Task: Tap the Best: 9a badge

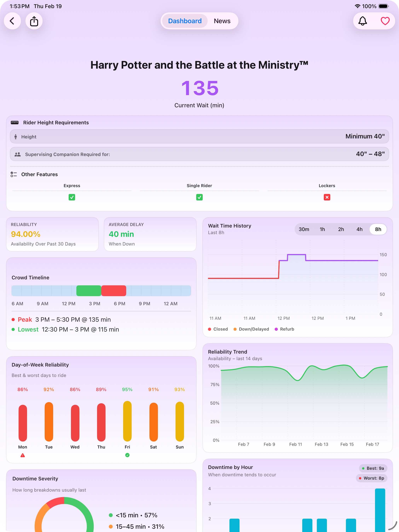Action: [x=373, y=468]
